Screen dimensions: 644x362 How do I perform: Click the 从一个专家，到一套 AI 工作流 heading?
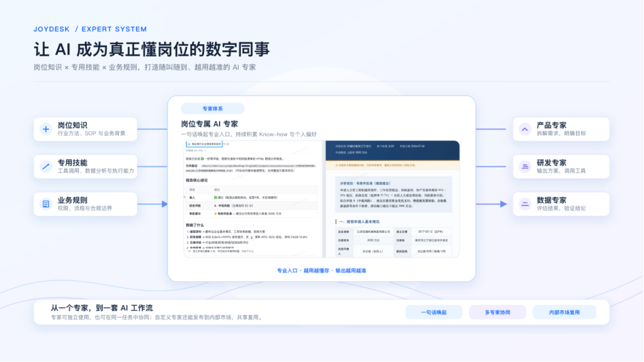(x=102, y=308)
